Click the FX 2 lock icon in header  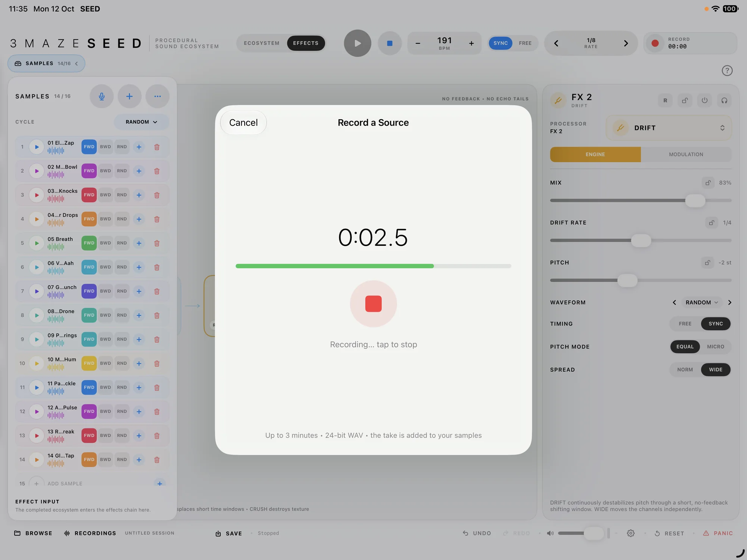[685, 100]
